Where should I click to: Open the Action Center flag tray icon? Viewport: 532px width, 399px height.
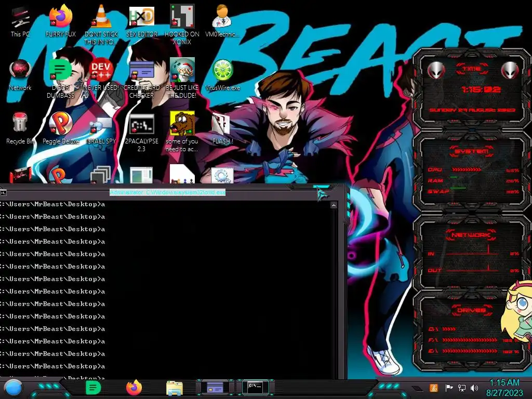tap(449, 388)
